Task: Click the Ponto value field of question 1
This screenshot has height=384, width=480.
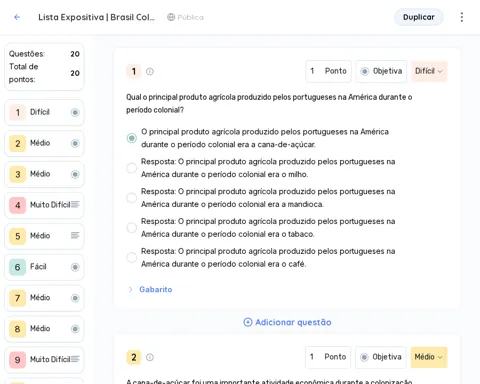Action: click(328, 71)
